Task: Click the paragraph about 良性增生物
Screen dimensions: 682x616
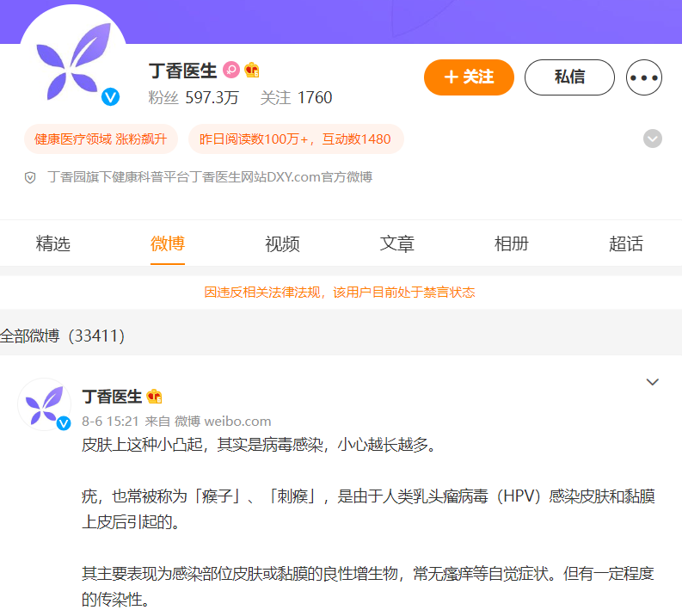Action: [x=368, y=587]
